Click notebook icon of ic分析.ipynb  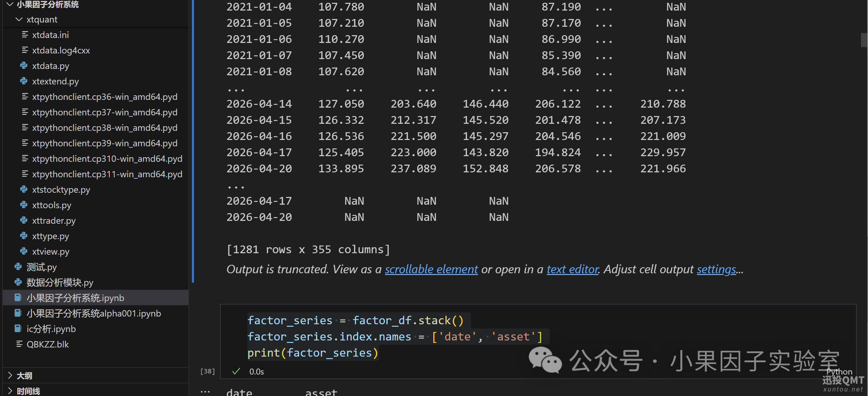tap(18, 329)
